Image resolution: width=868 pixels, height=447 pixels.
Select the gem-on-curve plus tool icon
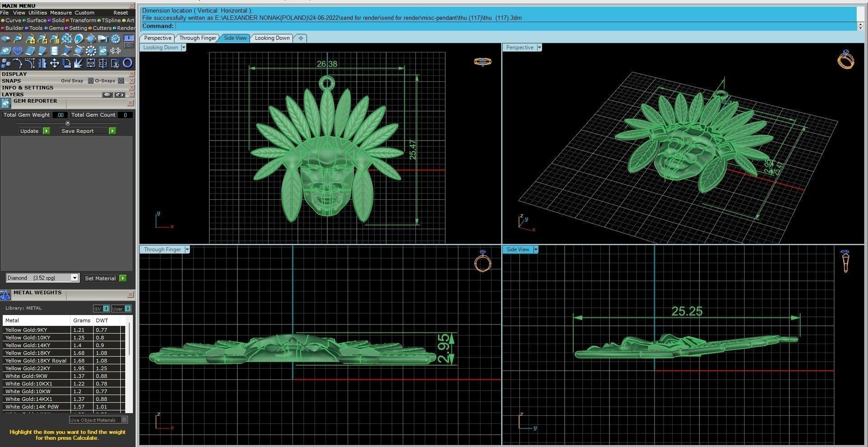click(x=30, y=39)
